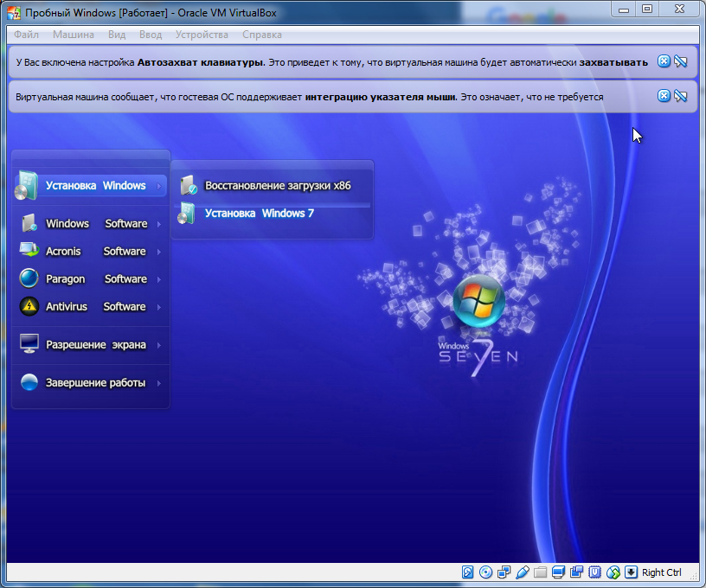The image size is (706, 588).
Task: Open Разрешение экрана monitor icon
Action: (x=29, y=344)
